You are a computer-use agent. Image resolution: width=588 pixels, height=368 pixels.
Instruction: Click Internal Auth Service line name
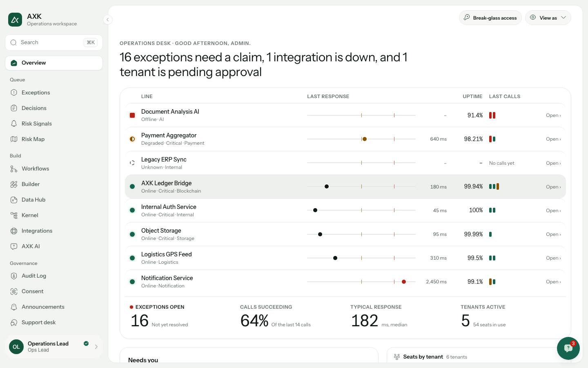tap(169, 207)
